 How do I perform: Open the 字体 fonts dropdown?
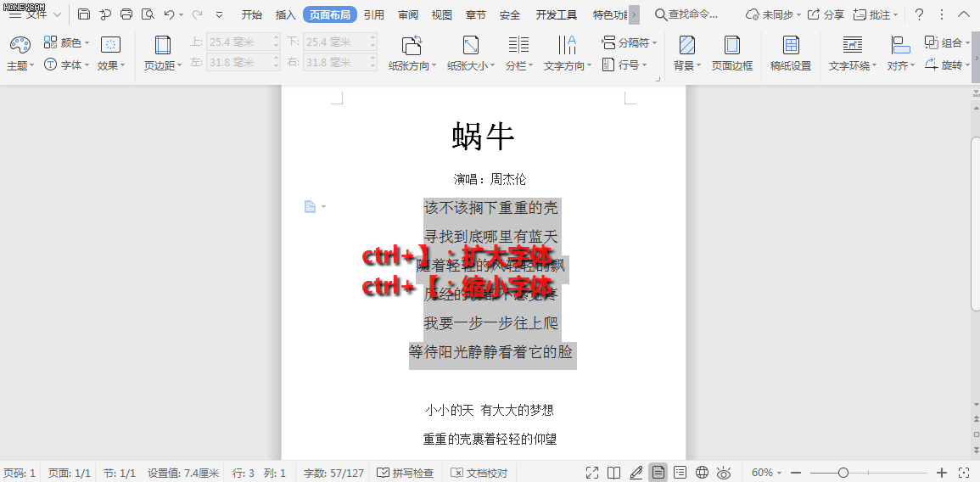(67, 64)
